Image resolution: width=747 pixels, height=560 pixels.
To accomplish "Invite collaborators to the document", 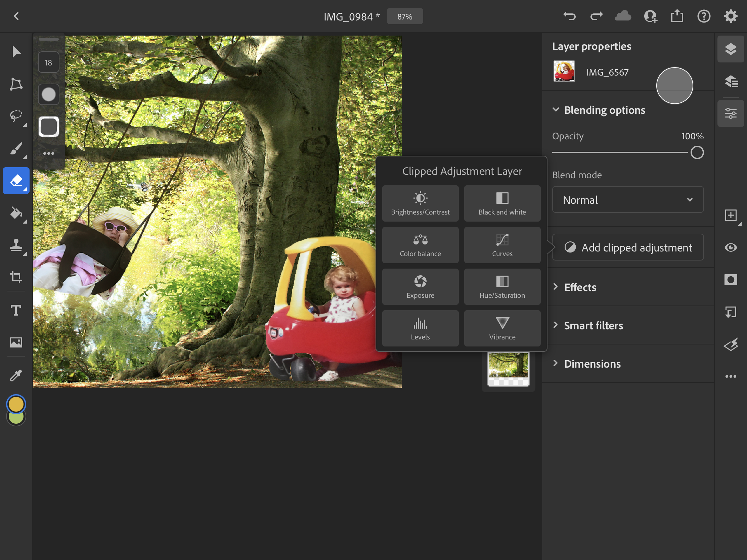I will (650, 16).
